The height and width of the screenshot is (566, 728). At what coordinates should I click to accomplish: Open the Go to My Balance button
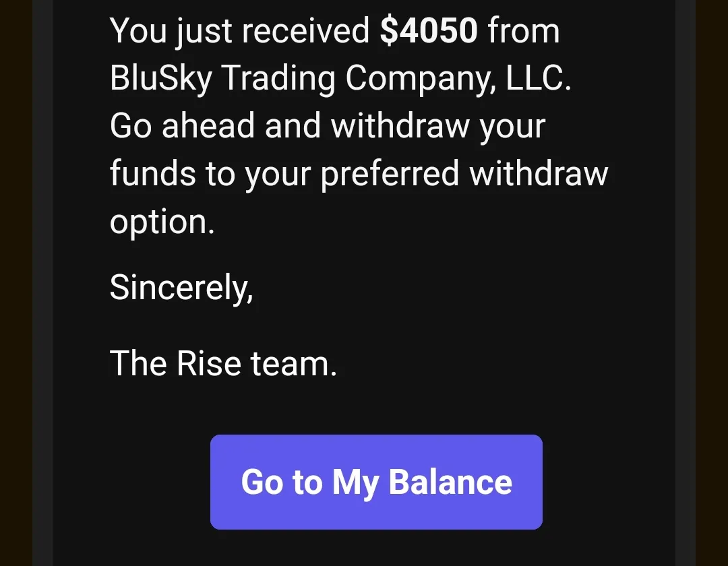click(376, 482)
